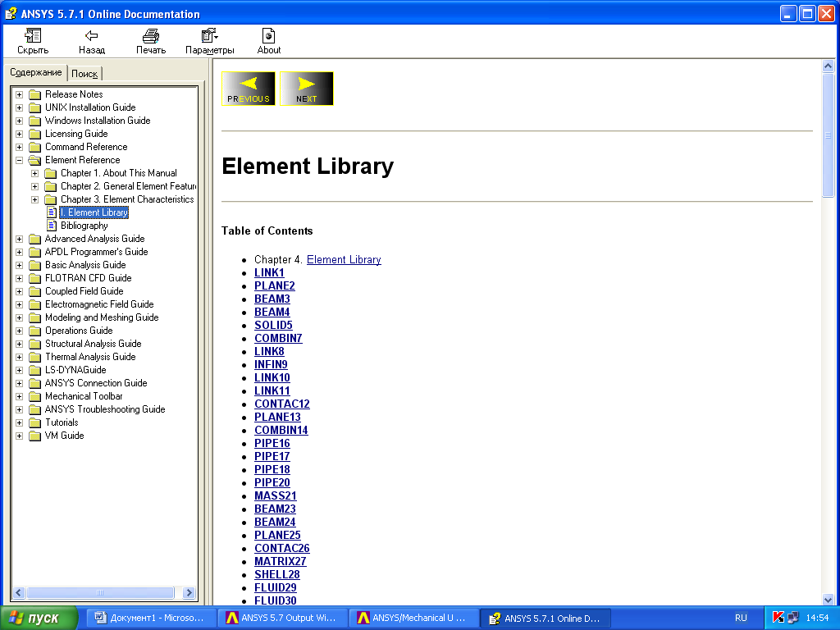Open the CONTAC12 element link
Screen dimensions: 840x630
[282, 404]
